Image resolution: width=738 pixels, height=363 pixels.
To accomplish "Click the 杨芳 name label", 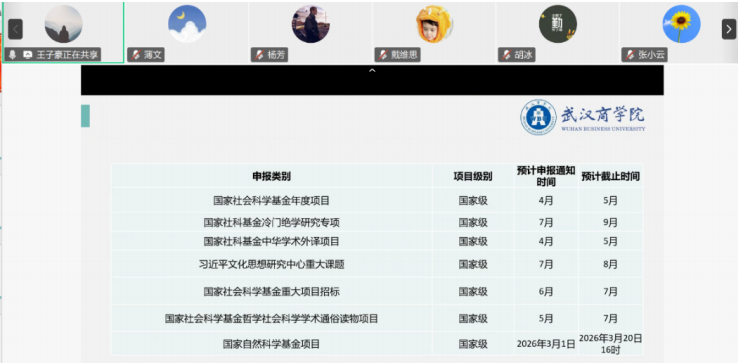I will (276, 55).
